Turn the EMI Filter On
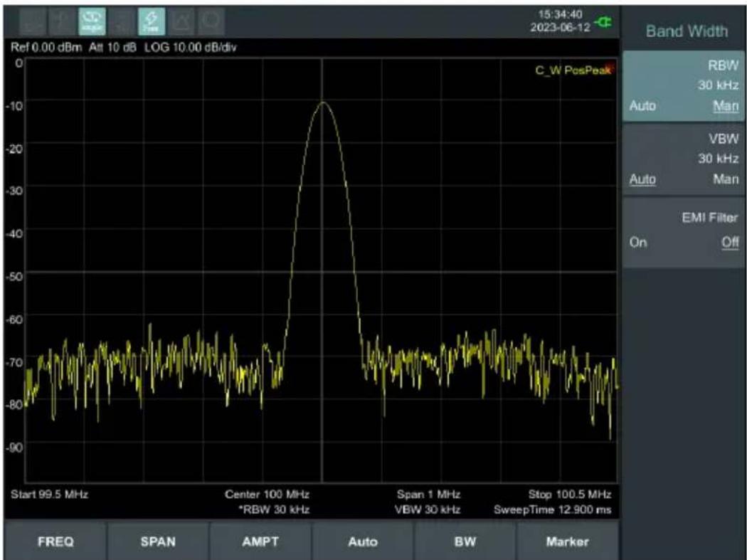 [x=638, y=242]
